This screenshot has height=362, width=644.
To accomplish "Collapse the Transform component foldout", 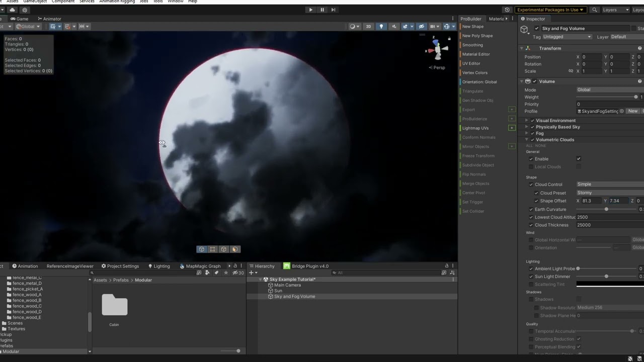I will (x=522, y=48).
